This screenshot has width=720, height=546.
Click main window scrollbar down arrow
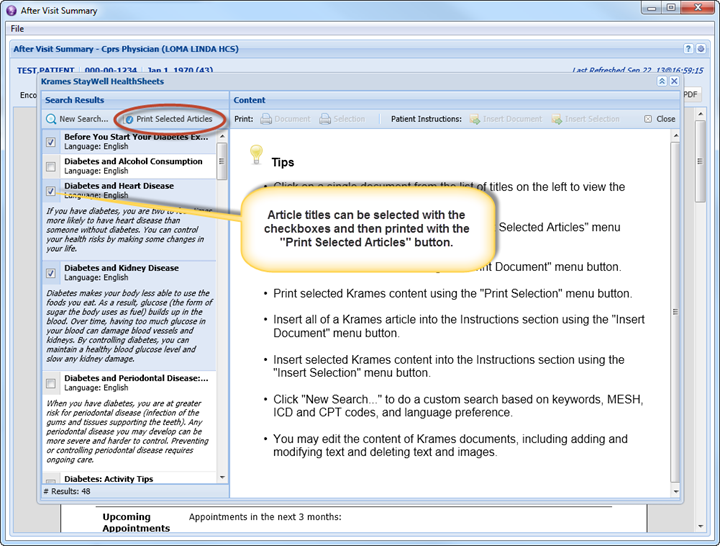click(700, 526)
